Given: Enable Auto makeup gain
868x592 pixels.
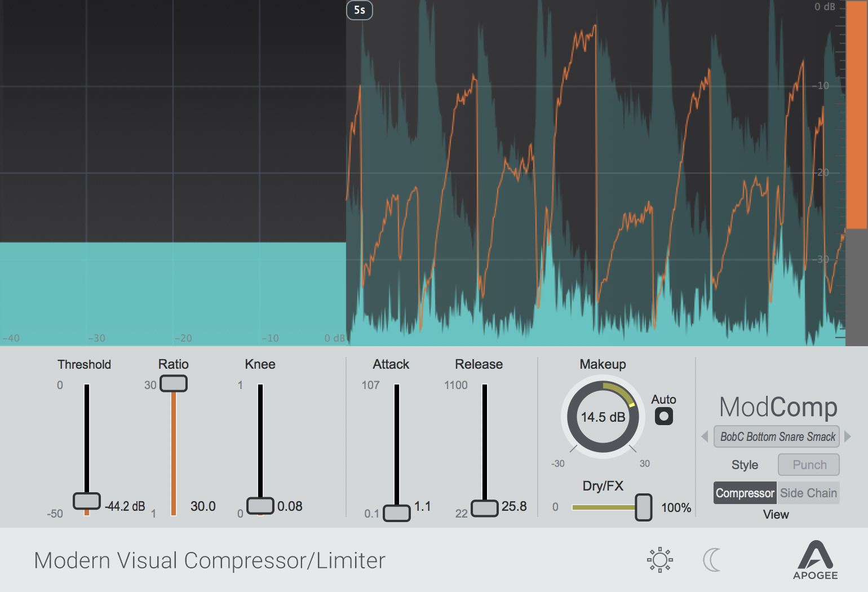Looking at the screenshot, I should (x=663, y=416).
